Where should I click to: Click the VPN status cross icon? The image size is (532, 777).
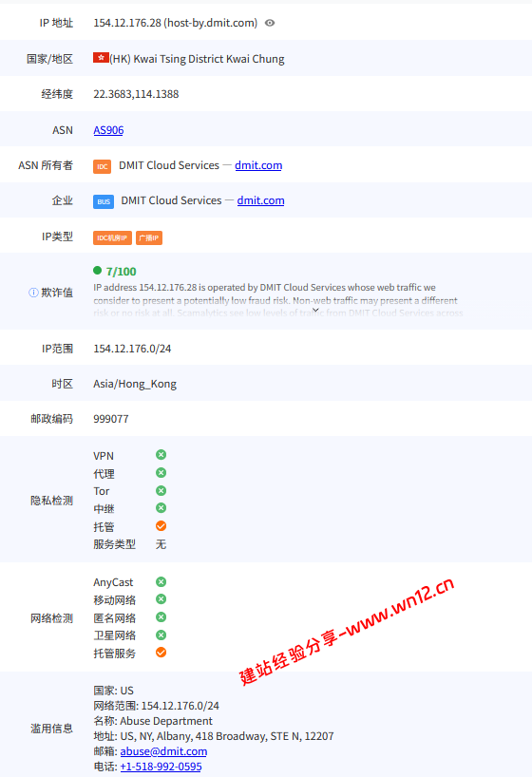pyautogui.click(x=161, y=454)
